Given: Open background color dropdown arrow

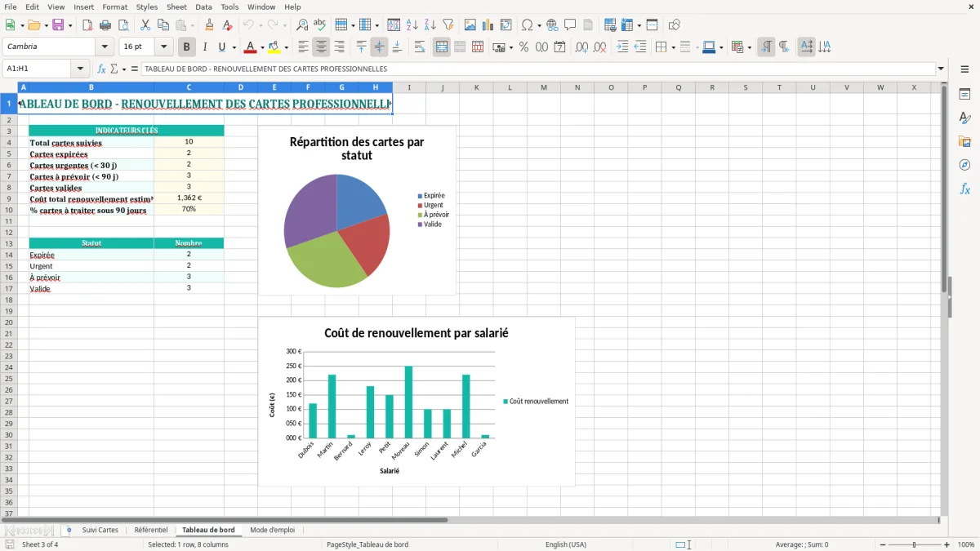Looking at the screenshot, I should pos(286,47).
